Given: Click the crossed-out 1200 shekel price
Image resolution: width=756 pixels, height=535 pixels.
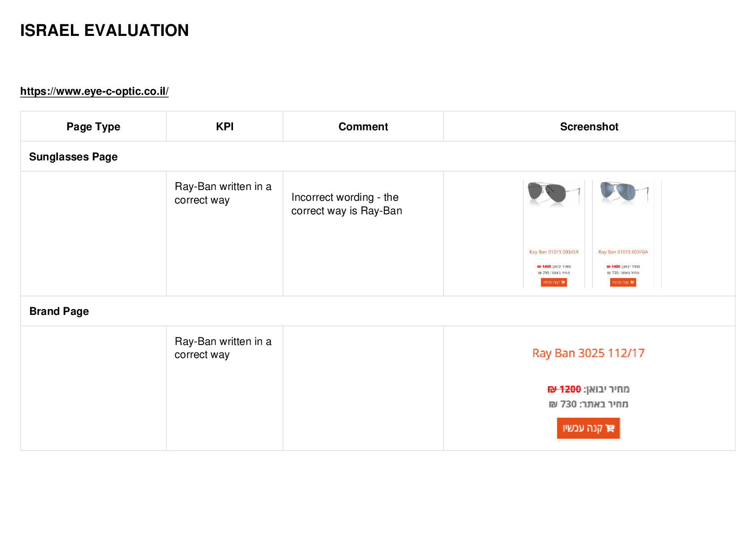Looking at the screenshot, I should [564, 389].
